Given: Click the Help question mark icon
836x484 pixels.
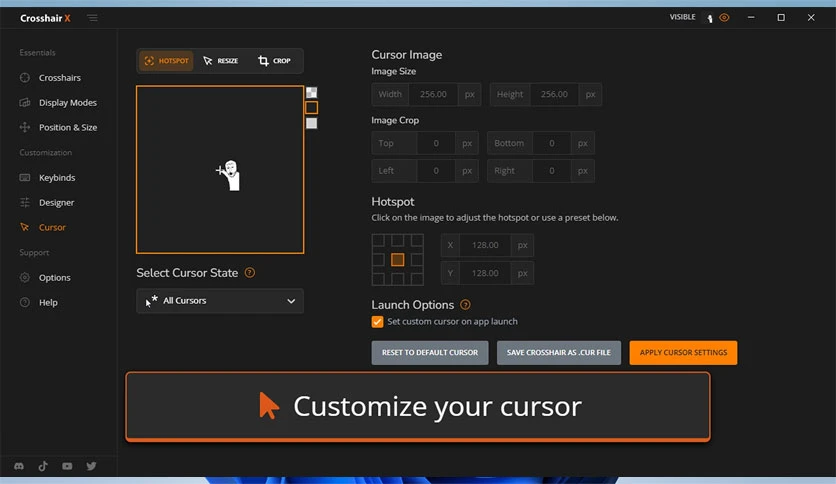Looking at the screenshot, I should tap(25, 302).
